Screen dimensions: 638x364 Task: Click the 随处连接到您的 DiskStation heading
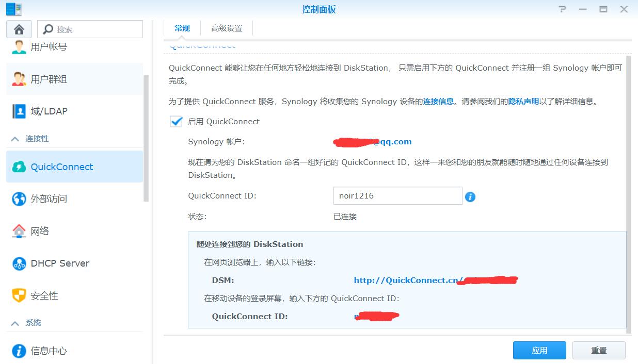pyautogui.click(x=250, y=244)
